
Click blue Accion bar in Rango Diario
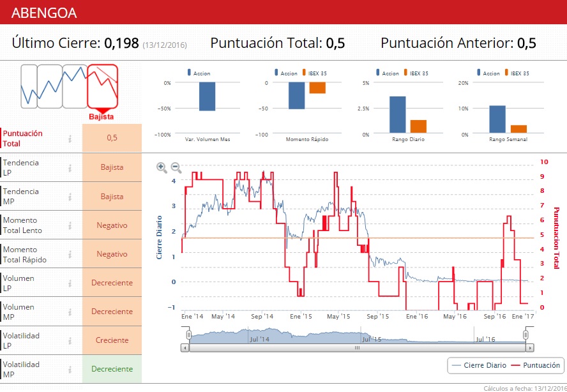397,115
